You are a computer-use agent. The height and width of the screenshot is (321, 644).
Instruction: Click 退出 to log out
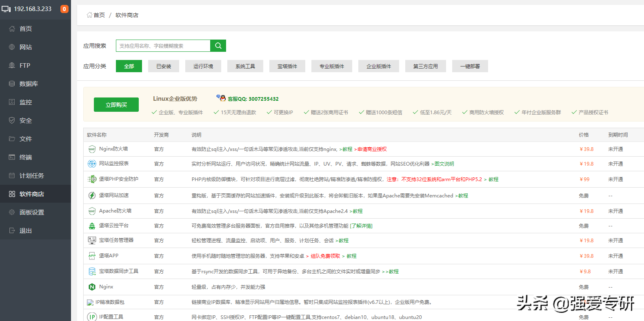click(36, 230)
